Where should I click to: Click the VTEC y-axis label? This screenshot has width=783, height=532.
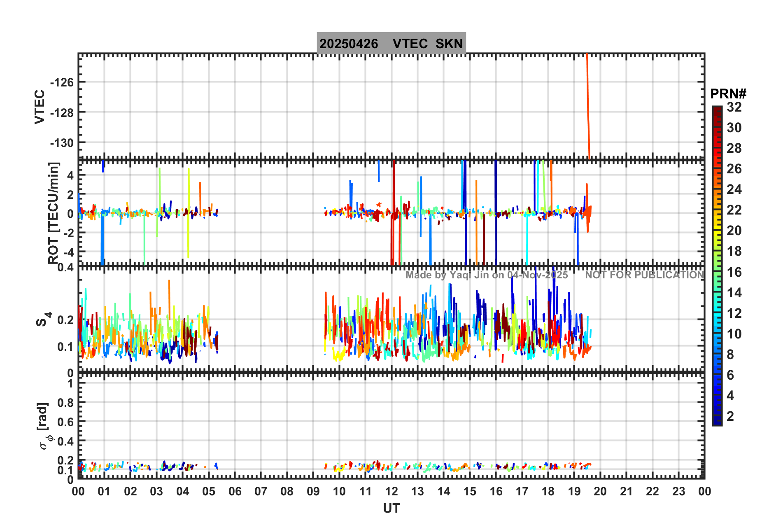point(40,107)
